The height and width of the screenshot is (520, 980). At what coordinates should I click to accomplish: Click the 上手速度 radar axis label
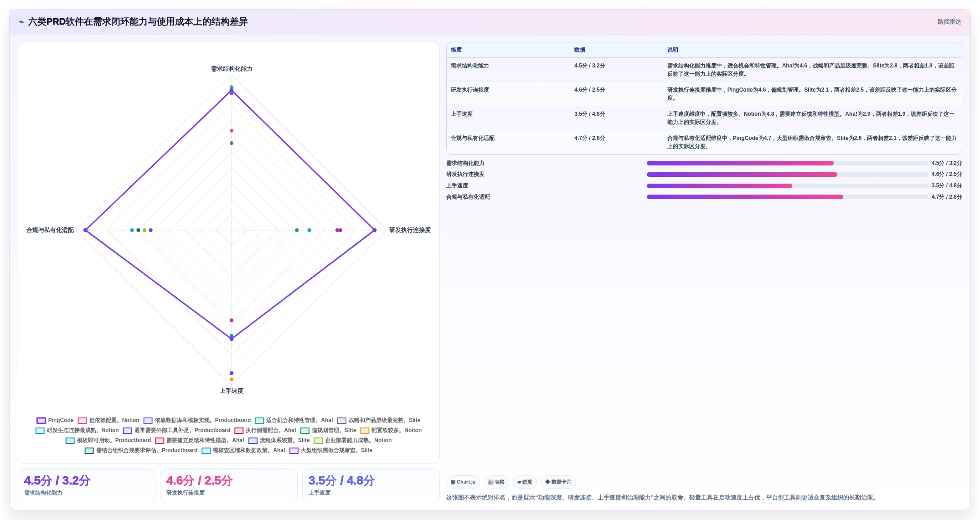click(x=232, y=391)
